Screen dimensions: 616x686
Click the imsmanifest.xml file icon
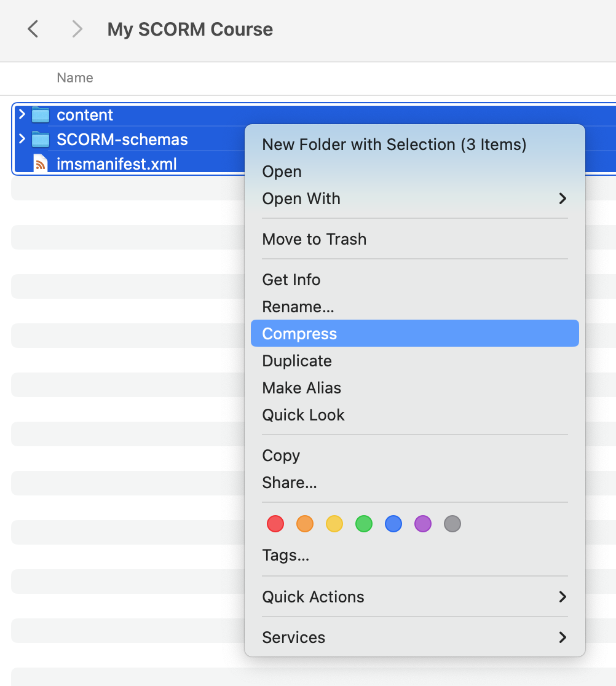(x=41, y=164)
